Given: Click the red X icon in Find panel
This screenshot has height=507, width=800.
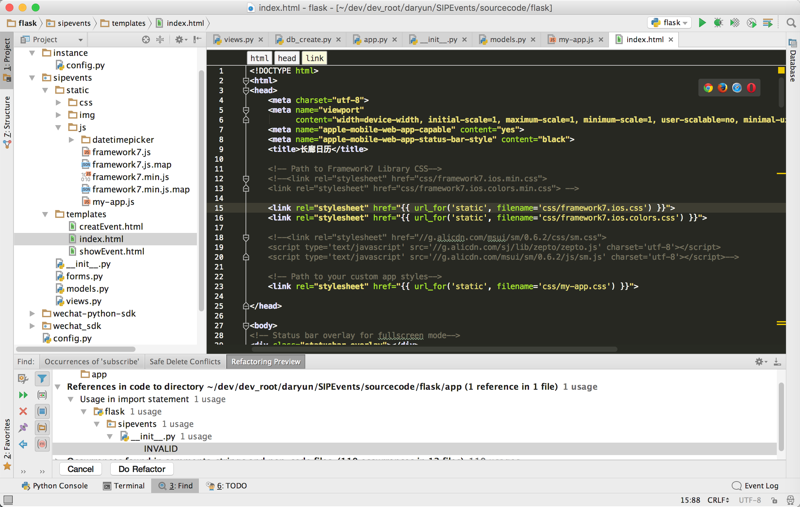Looking at the screenshot, I should pyautogui.click(x=23, y=411).
